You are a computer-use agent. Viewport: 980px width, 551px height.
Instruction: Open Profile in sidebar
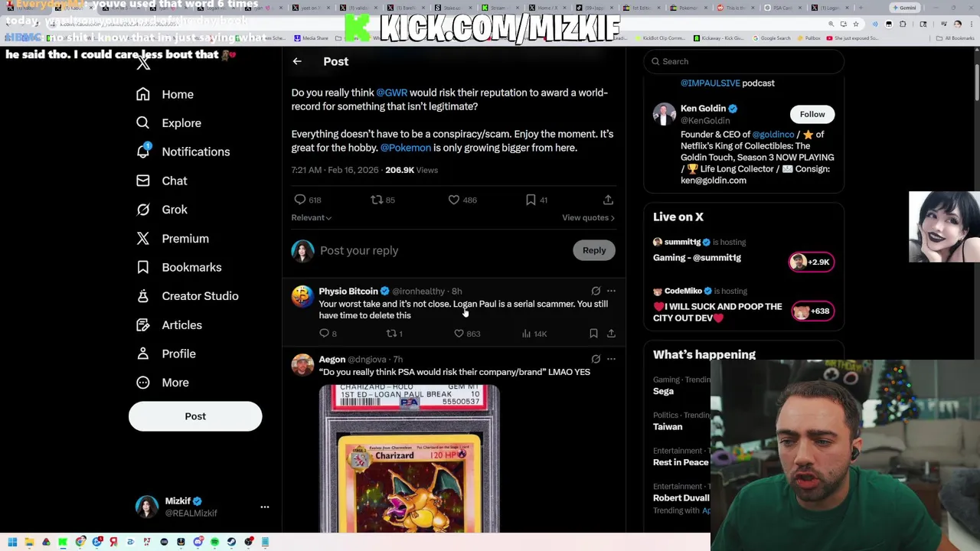coord(165,354)
